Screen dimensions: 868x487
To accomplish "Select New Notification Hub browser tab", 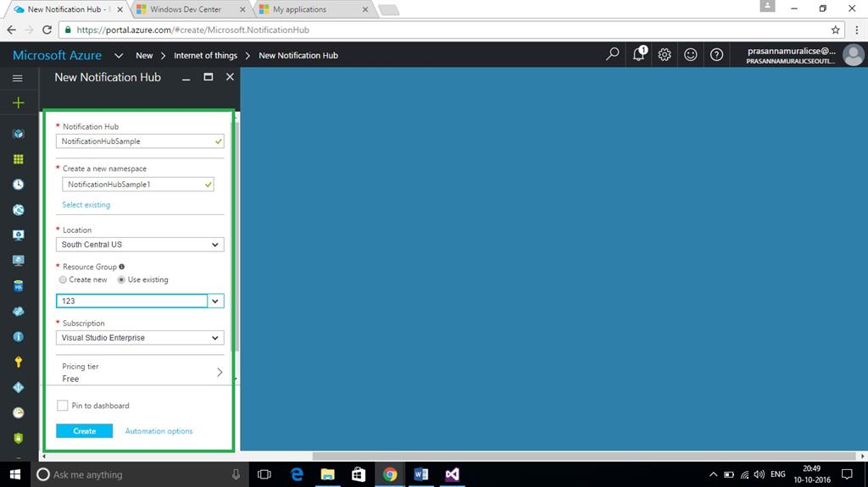I will point(68,9).
